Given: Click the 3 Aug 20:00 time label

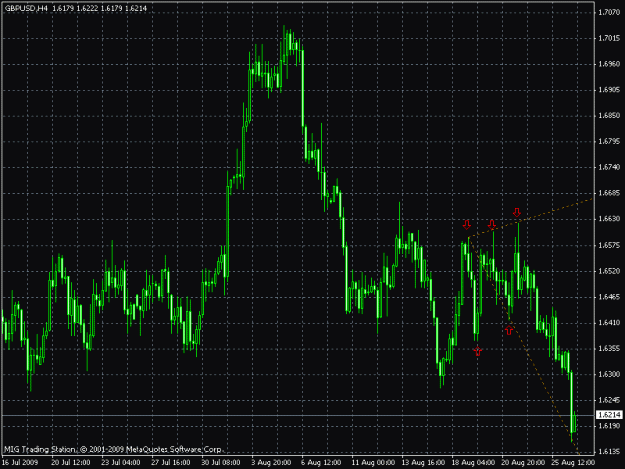Looking at the screenshot, I should 271,462.
